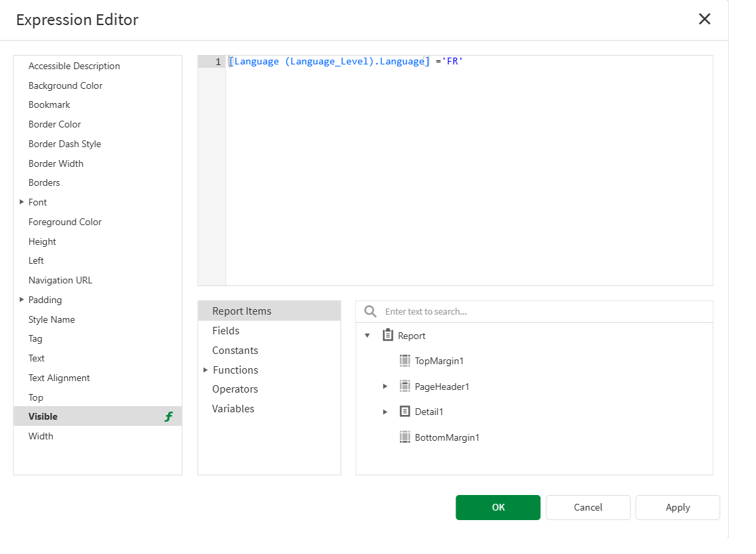Select the Visible property row
The image size is (756, 554).
coord(98,416)
